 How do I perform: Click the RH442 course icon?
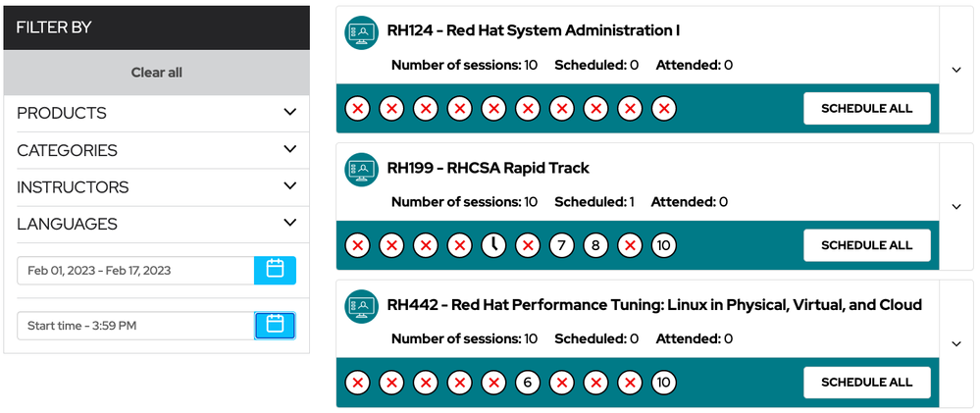361,306
